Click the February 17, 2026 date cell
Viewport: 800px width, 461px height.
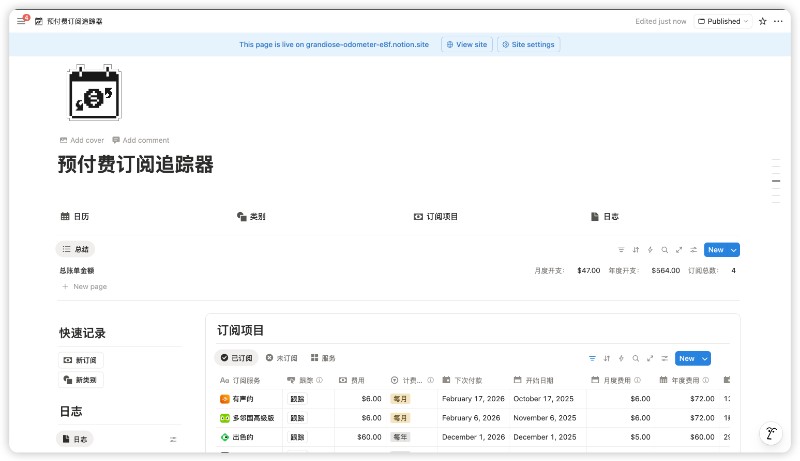[x=473, y=399]
